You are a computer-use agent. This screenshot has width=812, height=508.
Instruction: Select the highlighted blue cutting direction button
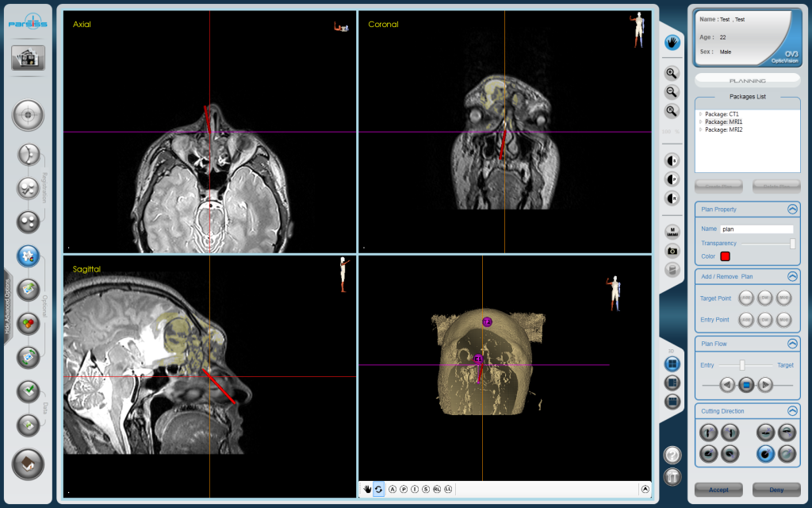point(765,454)
